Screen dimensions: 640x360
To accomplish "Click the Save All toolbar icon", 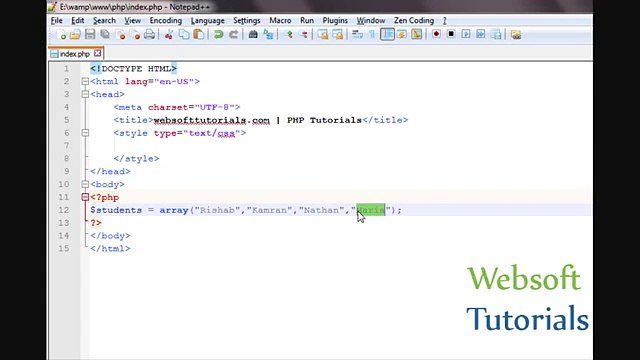I will (105, 35).
